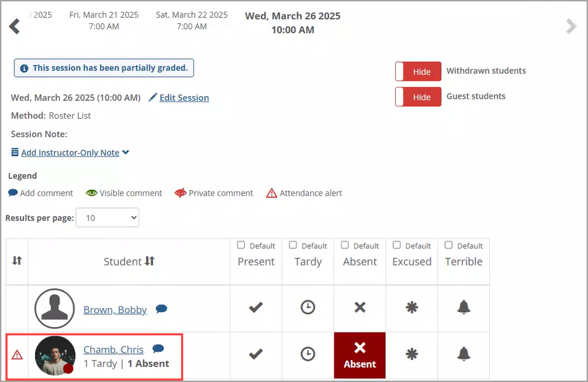Open Sat, March 22 2025 session

191,21
